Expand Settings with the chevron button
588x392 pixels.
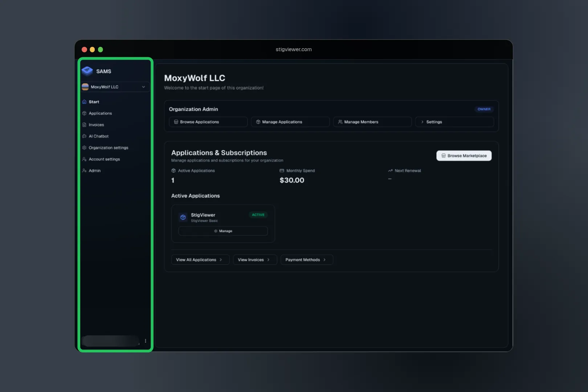coord(422,122)
